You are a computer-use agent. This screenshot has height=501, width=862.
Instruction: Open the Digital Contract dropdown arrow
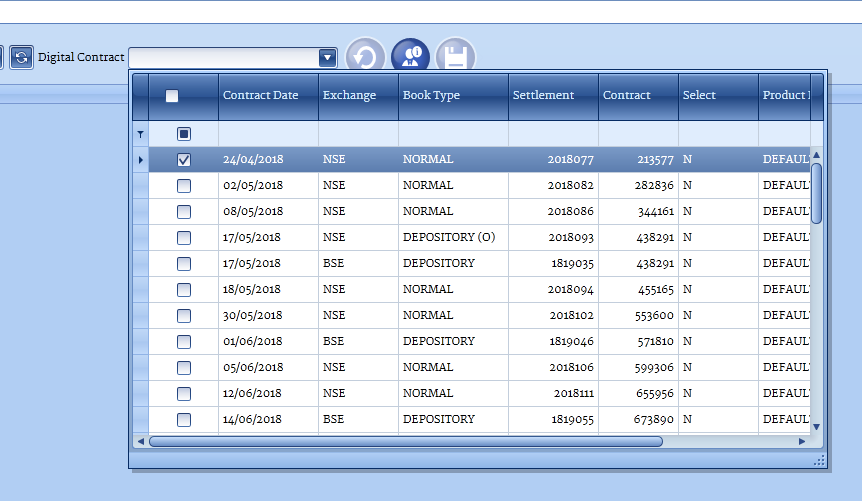tap(327, 58)
